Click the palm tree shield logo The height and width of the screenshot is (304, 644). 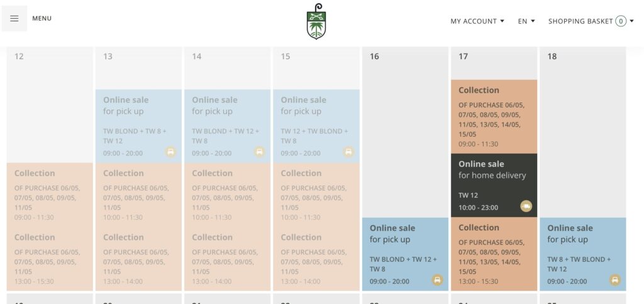click(316, 21)
